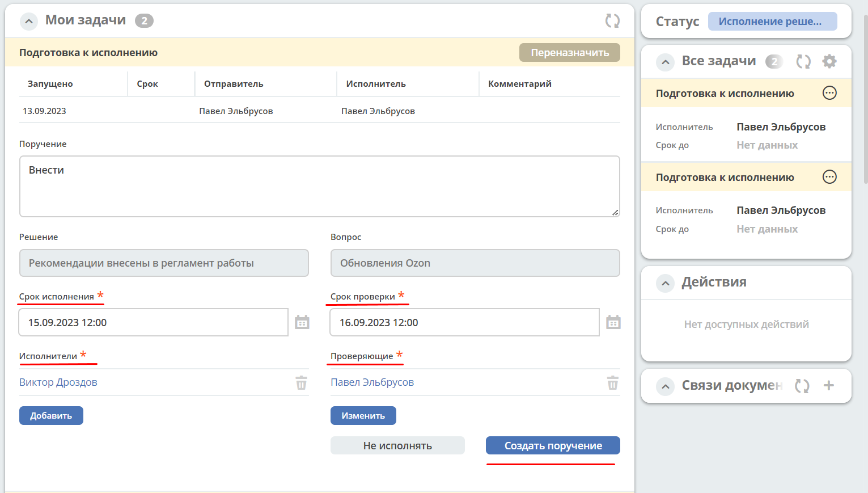Click the status badge Исполнение реше...

pyautogui.click(x=772, y=21)
